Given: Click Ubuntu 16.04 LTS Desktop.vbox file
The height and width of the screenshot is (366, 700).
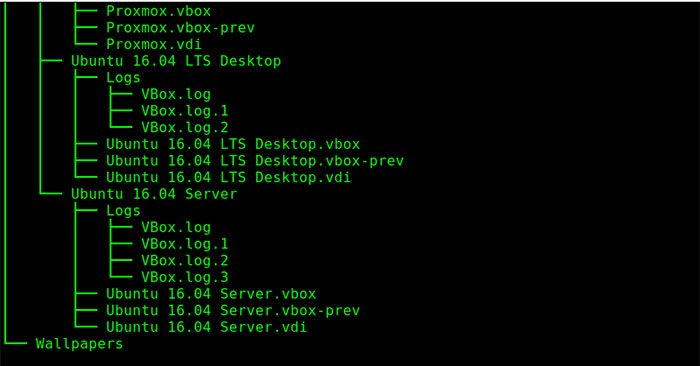Looking at the screenshot, I should point(233,144).
